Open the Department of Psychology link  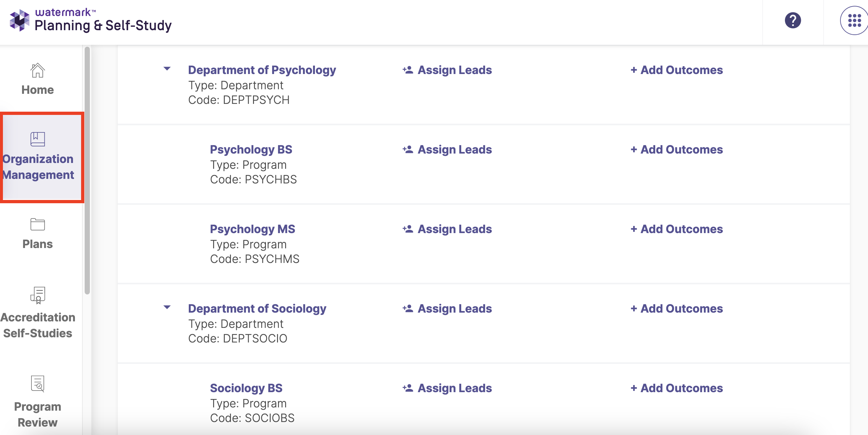click(262, 70)
